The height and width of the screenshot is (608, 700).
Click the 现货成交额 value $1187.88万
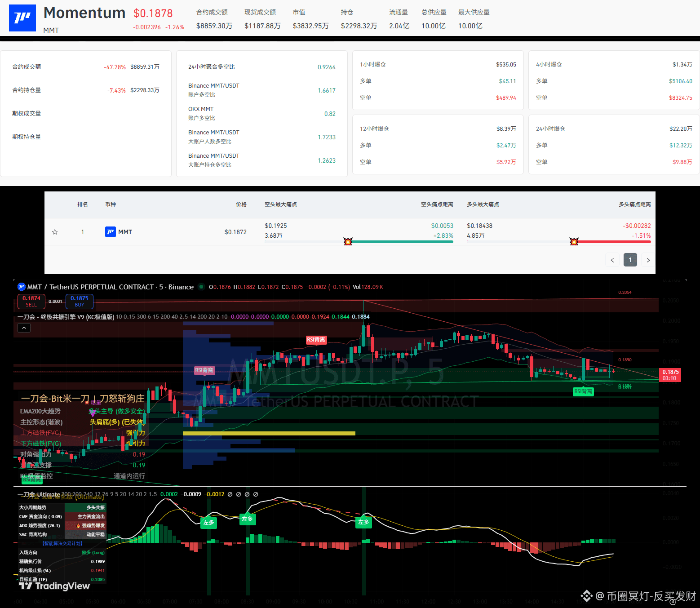tap(263, 26)
